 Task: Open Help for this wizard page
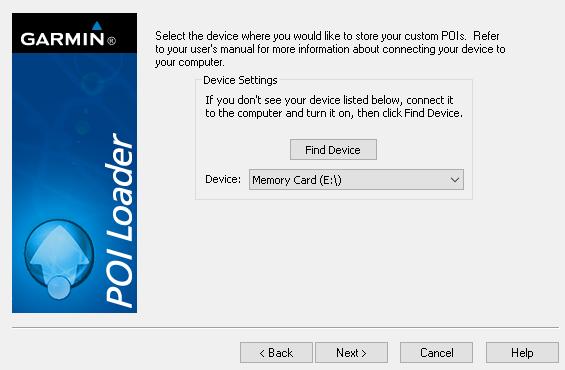(x=522, y=352)
